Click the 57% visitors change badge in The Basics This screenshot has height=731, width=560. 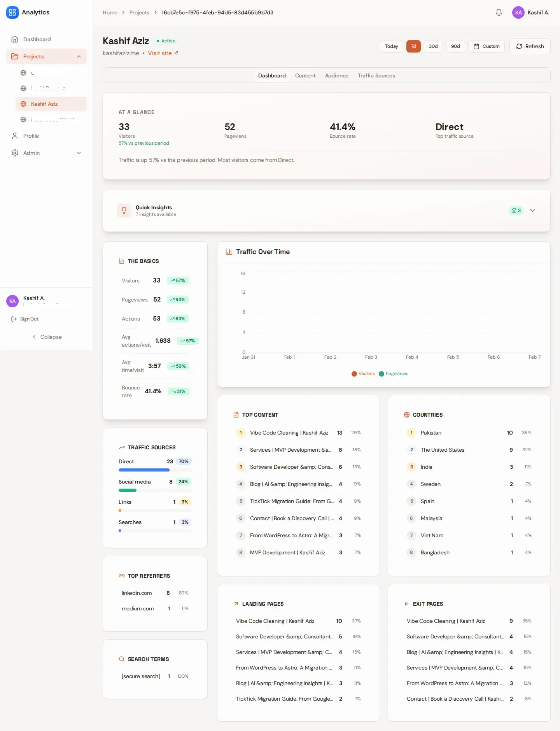pos(178,280)
